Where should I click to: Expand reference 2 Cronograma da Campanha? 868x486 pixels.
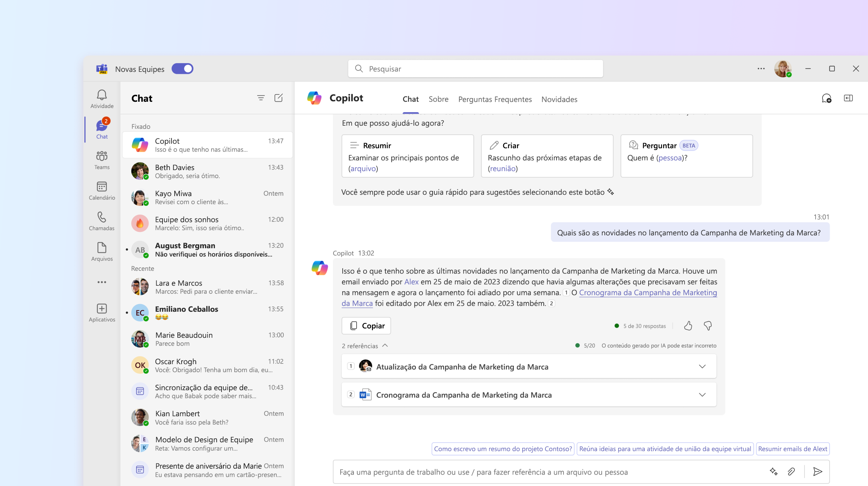(x=702, y=394)
